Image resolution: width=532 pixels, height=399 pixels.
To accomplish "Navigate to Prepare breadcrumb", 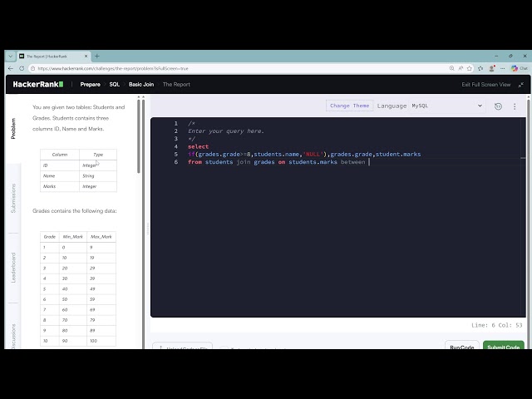I will point(91,85).
